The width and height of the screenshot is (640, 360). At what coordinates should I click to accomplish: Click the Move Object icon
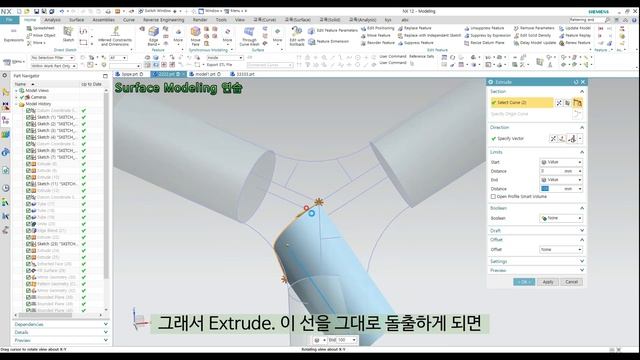[29, 36]
